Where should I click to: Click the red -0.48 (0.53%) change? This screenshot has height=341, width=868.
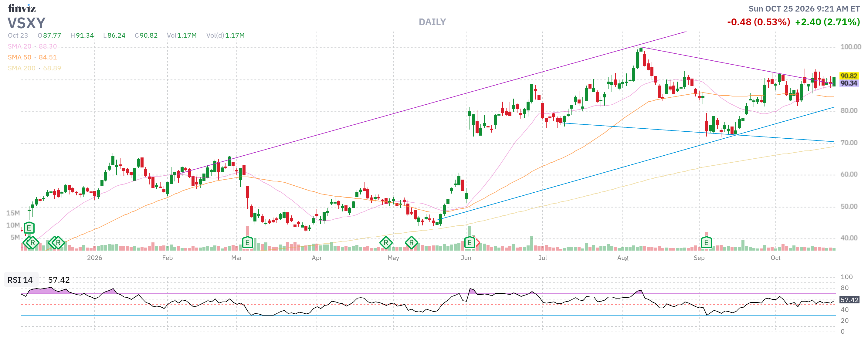pyautogui.click(x=758, y=22)
